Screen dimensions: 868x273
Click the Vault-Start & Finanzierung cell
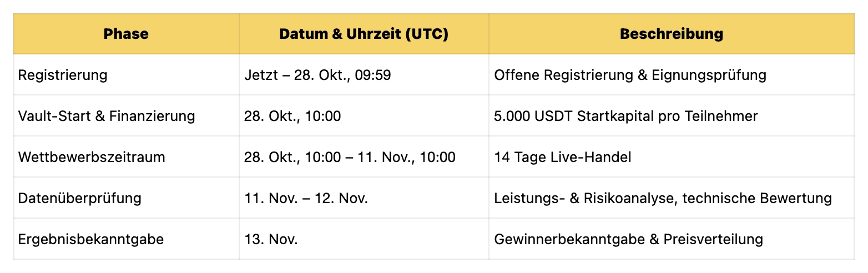[107, 116]
